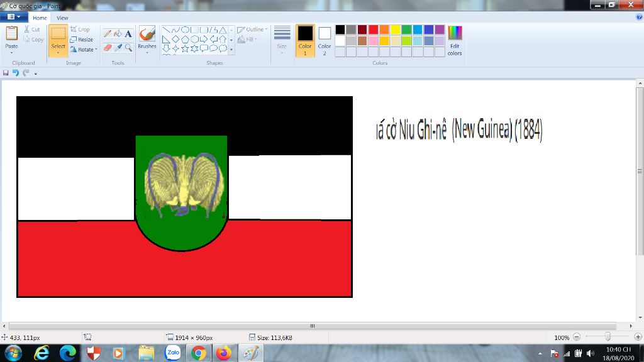The height and width of the screenshot is (362, 644).
Task: Select the Line shape
Action: click(x=166, y=30)
